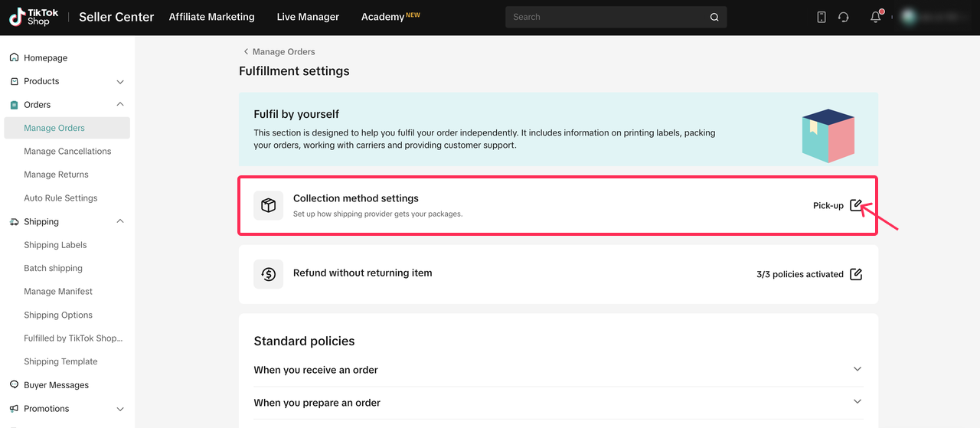
Task: Click the edit icon next to Pick-up
Action: tap(856, 205)
